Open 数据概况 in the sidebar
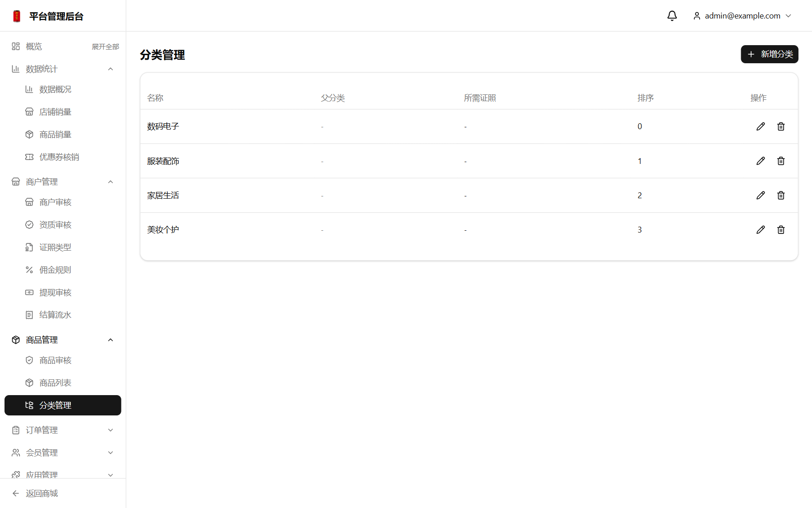The image size is (812, 508). point(63,89)
